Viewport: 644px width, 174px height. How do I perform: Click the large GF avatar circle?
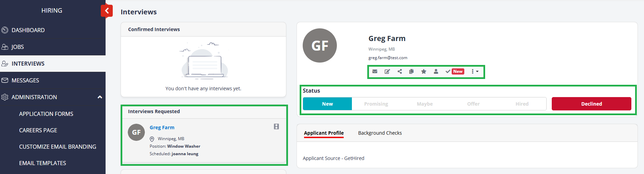pyautogui.click(x=320, y=45)
